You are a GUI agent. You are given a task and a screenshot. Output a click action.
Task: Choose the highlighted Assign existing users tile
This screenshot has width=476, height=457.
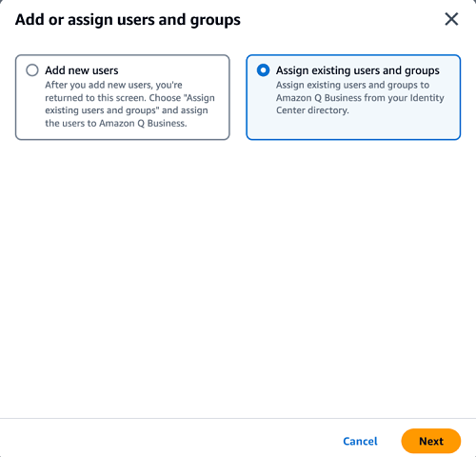[x=353, y=97]
